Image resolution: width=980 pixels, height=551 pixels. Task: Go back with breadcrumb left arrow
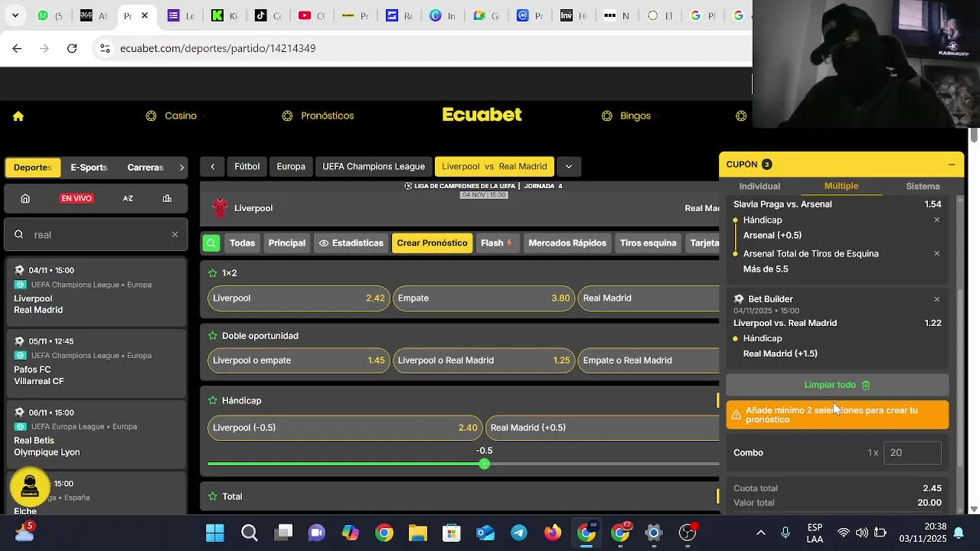coord(212,167)
